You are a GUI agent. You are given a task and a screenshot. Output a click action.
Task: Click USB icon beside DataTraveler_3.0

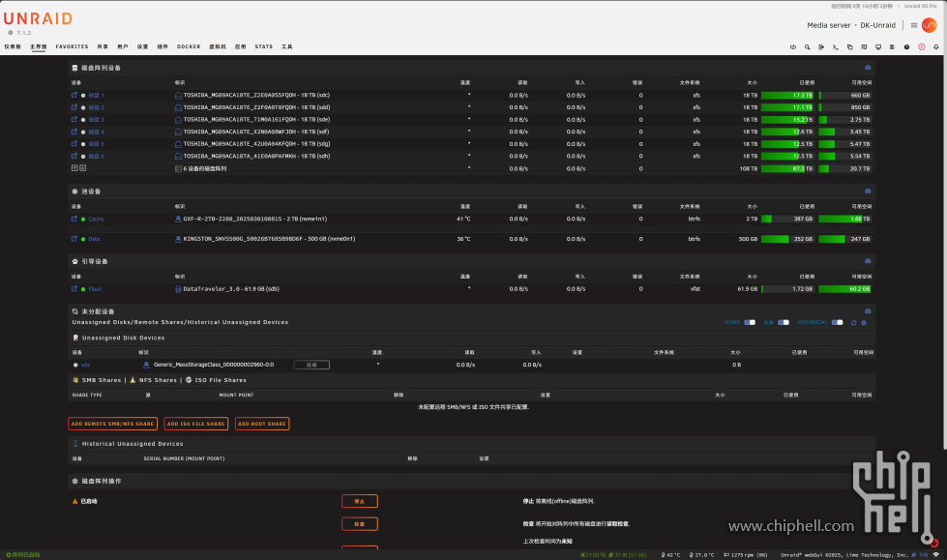click(178, 289)
